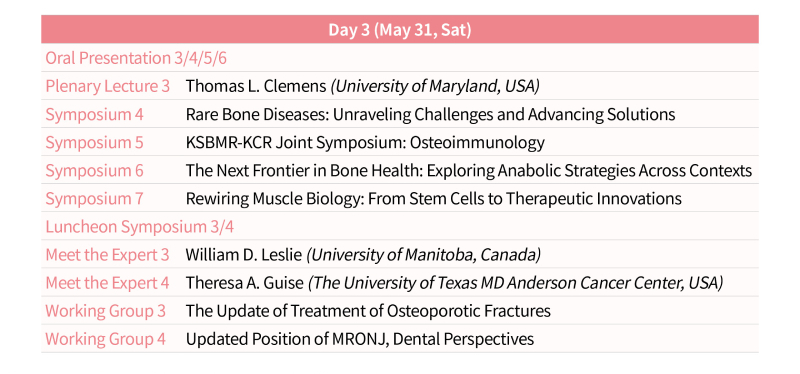Open the Meet the Expert 4 label
Viewport: 800px width, 374px height.
pos(107,283)
